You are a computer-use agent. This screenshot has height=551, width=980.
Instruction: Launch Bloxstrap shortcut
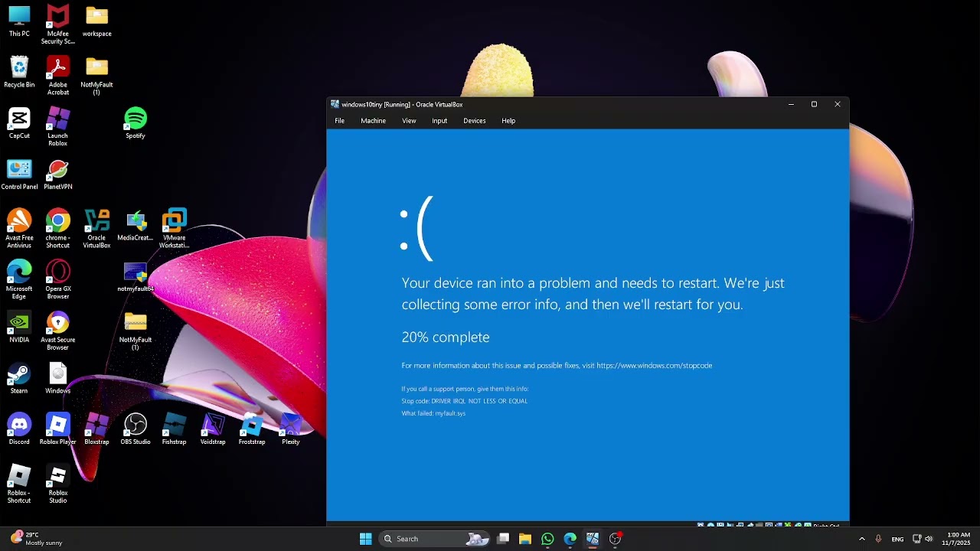96,429
